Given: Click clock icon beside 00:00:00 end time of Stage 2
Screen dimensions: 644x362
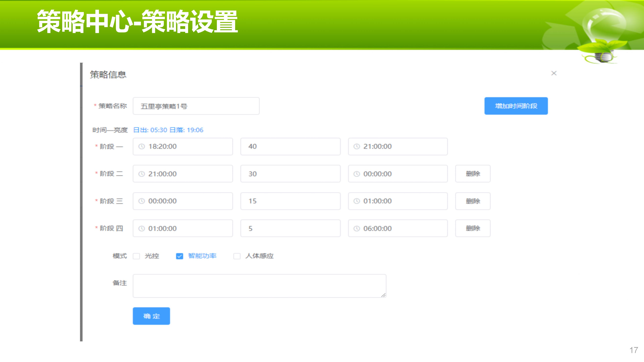Looking at the screenshot, I should pyautogui.click(x=357, y=174).
